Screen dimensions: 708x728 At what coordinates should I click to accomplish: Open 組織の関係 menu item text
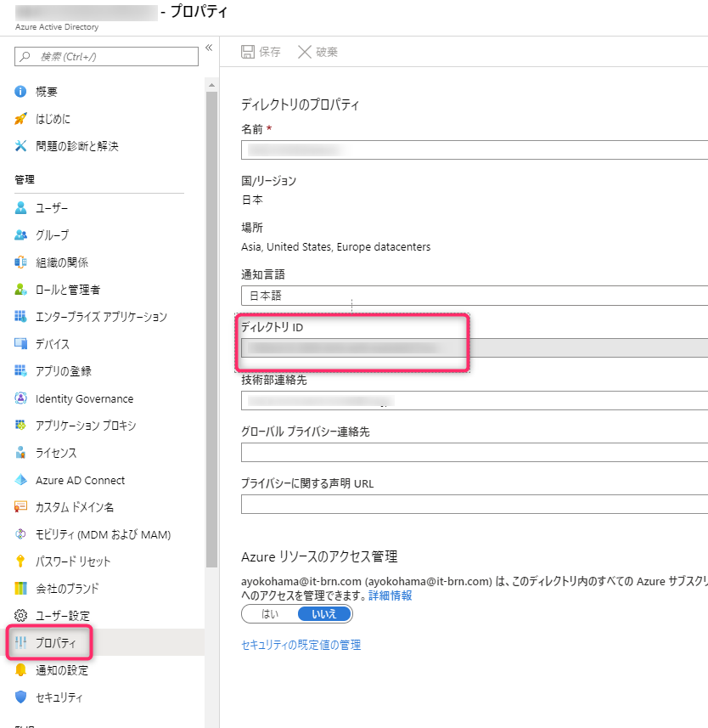62,262
